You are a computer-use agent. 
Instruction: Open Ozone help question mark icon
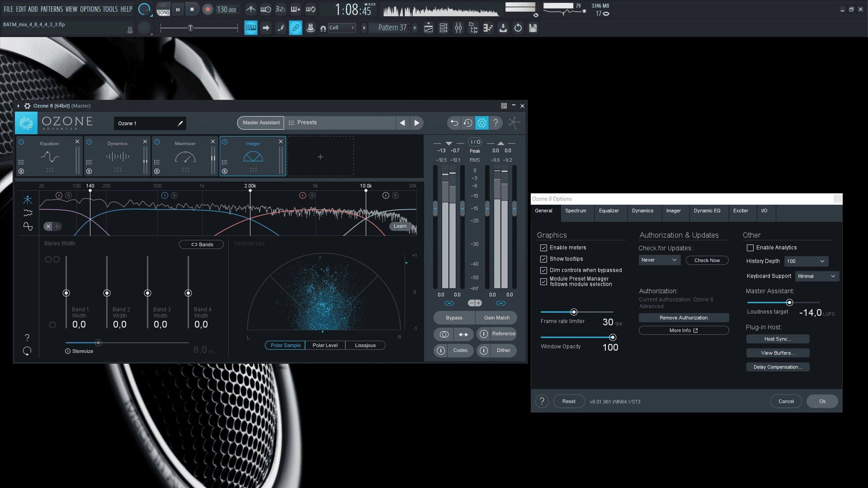pyautogui.click(x=495, y=122)
